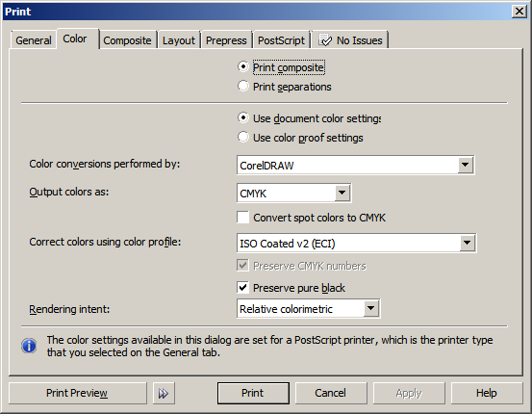Click the Cancel button
532x414 pixels.
click(331, 393)
